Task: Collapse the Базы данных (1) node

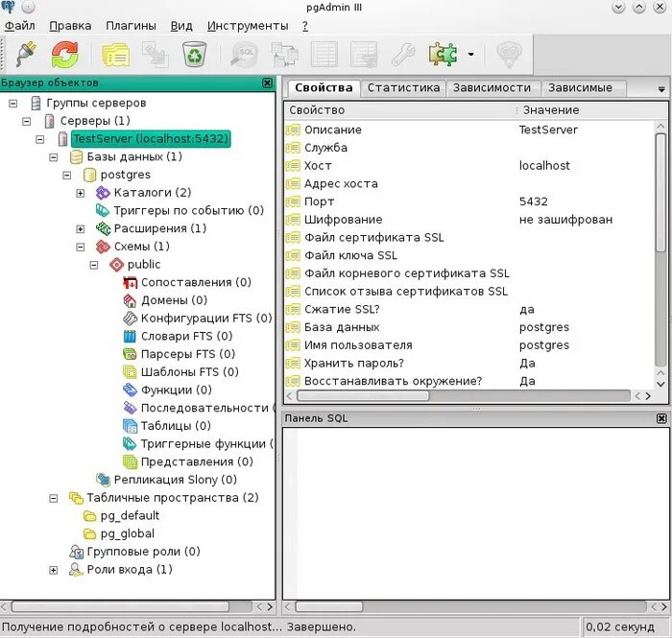Action: coord(53,157)
